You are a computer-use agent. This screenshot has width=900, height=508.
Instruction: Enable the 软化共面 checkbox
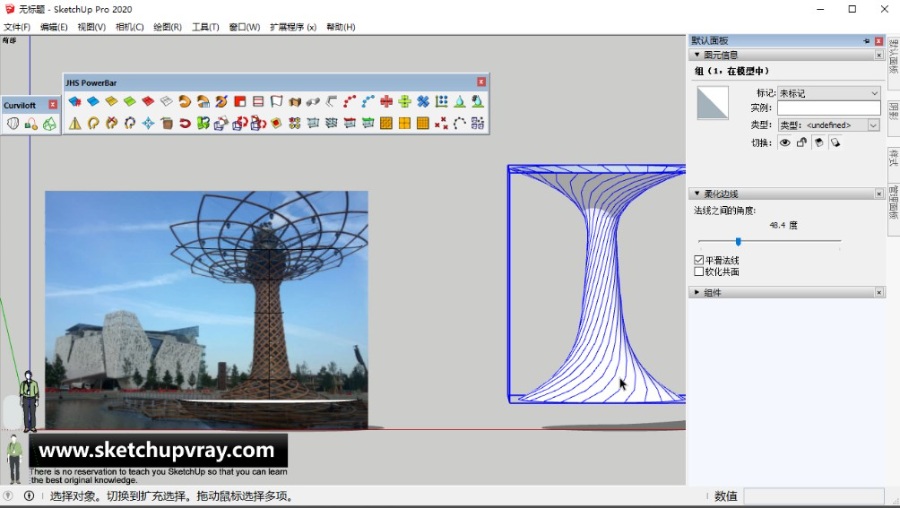pos(699,272)
